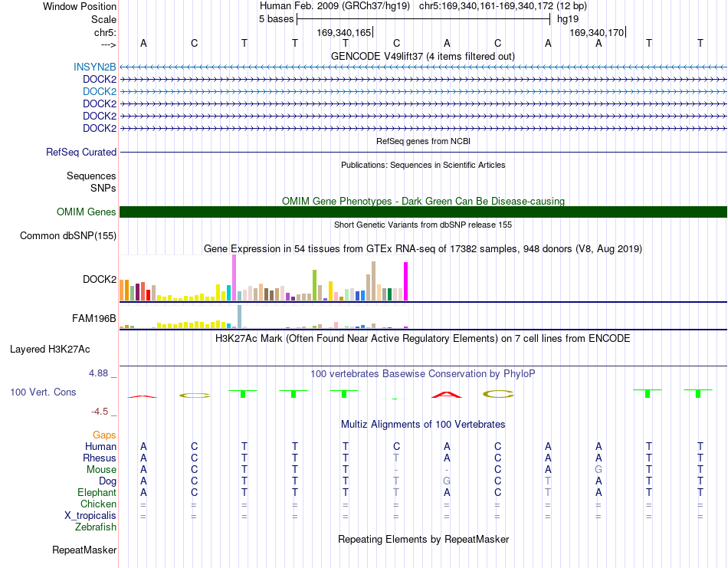Click the Multiz Alignments of 100 Vertebrates title

[x=423, y=424]
